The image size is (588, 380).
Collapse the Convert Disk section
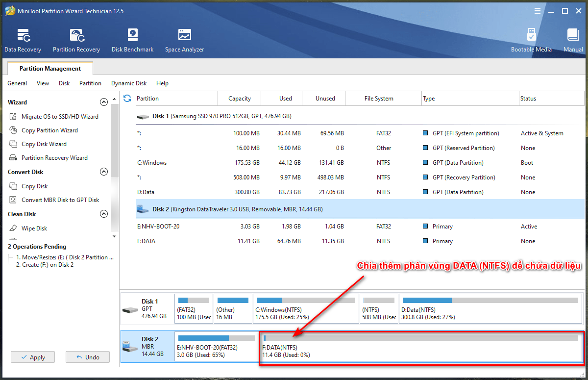104,172
